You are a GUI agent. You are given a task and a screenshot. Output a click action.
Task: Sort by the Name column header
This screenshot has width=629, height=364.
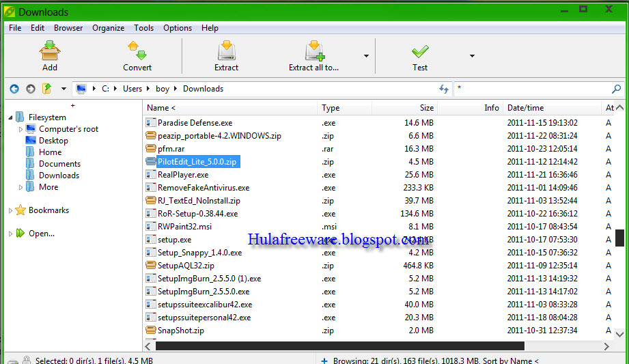[x=230, y=107]
